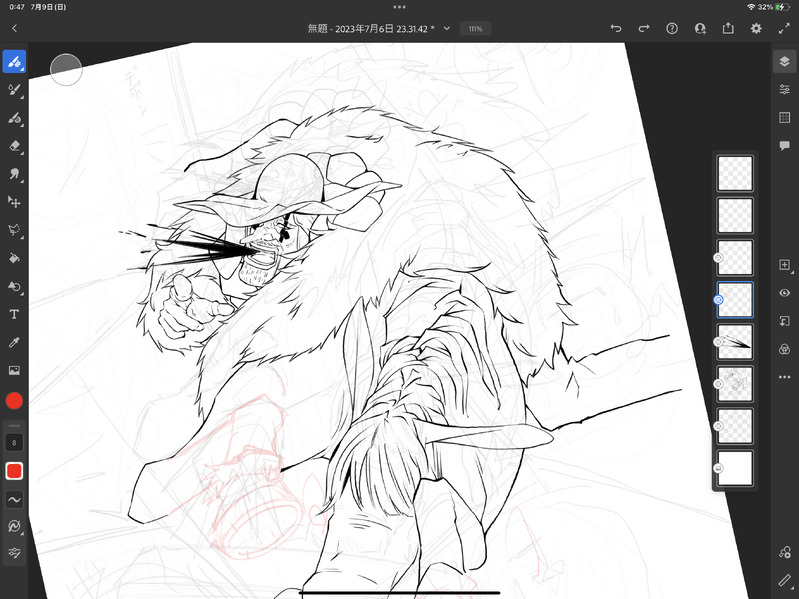Open brush settings sliders icon in left toolbar

(14, 553)
